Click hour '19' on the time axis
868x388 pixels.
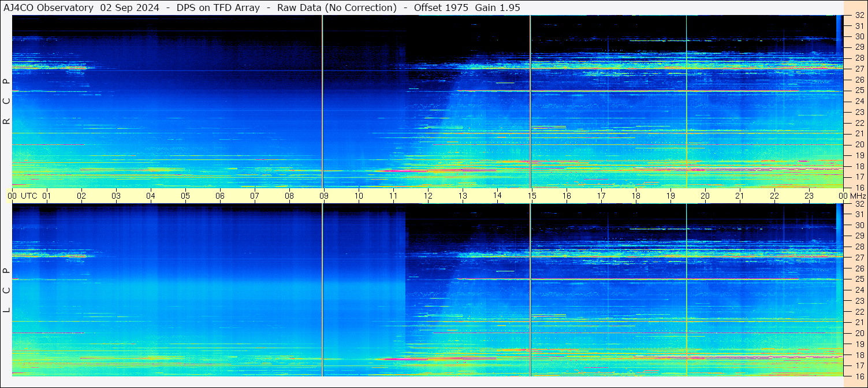(x=670, y=196)
